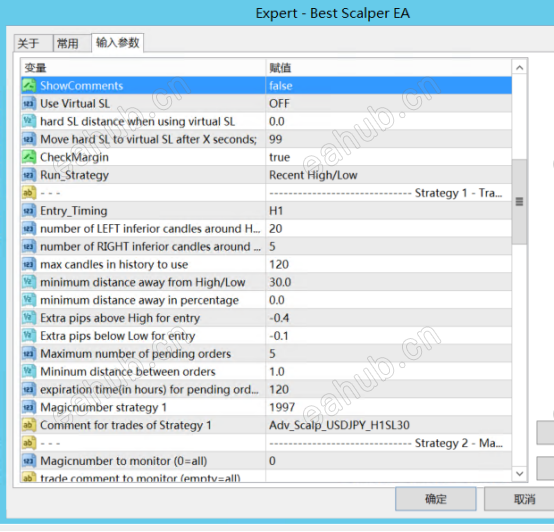The image size is (554, 532).
Task: Click the 赋值 column header
Action: point(389,67)
